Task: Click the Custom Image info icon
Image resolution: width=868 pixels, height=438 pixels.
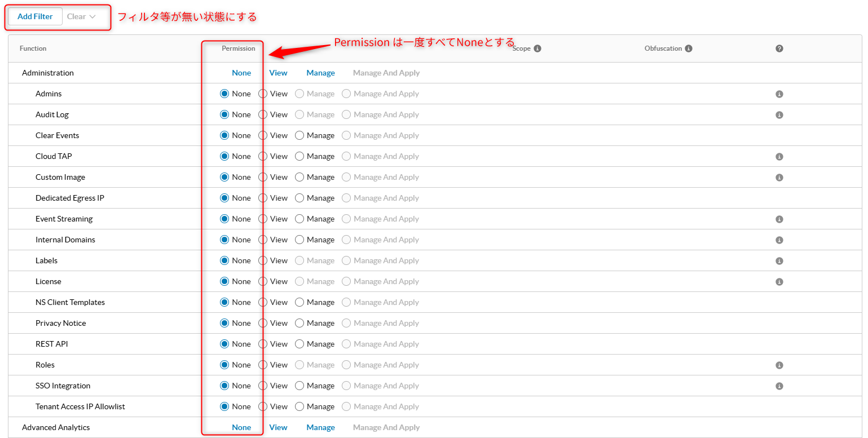Action: coord(779,177)
